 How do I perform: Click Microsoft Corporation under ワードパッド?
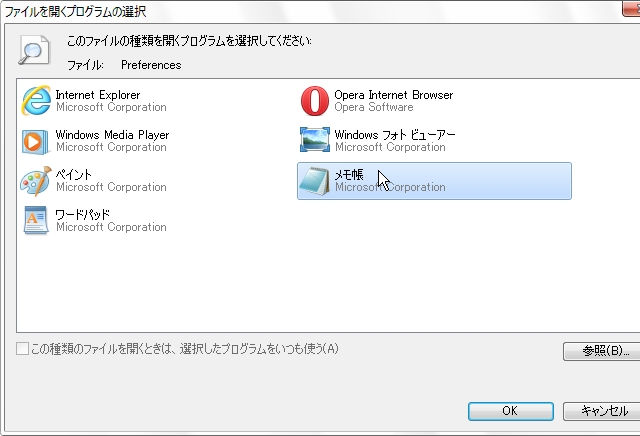[x=111, y=227]
